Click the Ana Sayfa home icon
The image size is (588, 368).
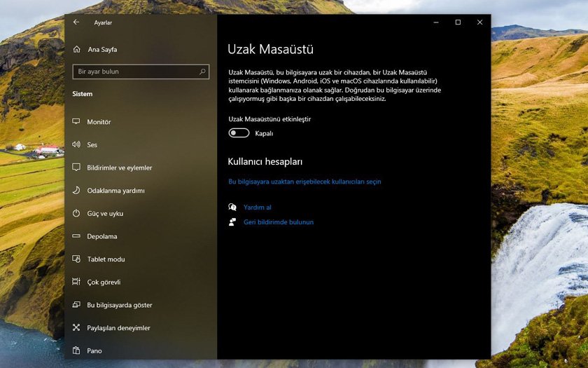tap(76, 50)
